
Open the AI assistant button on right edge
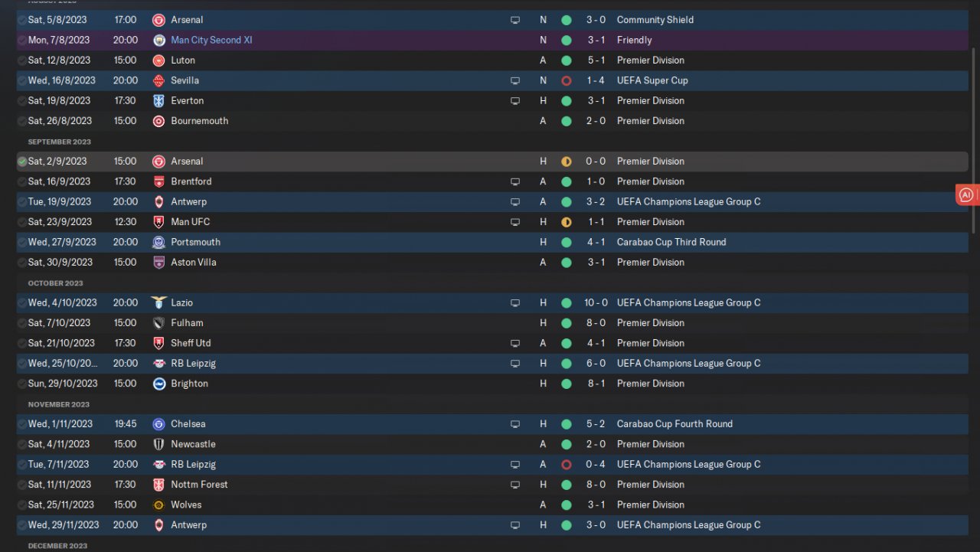pos(967,195)
